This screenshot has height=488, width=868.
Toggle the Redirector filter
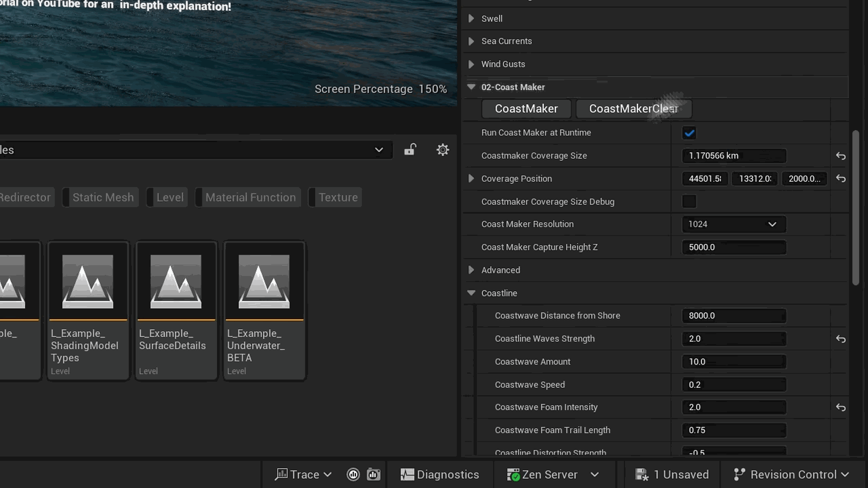[x=26, y=197]
